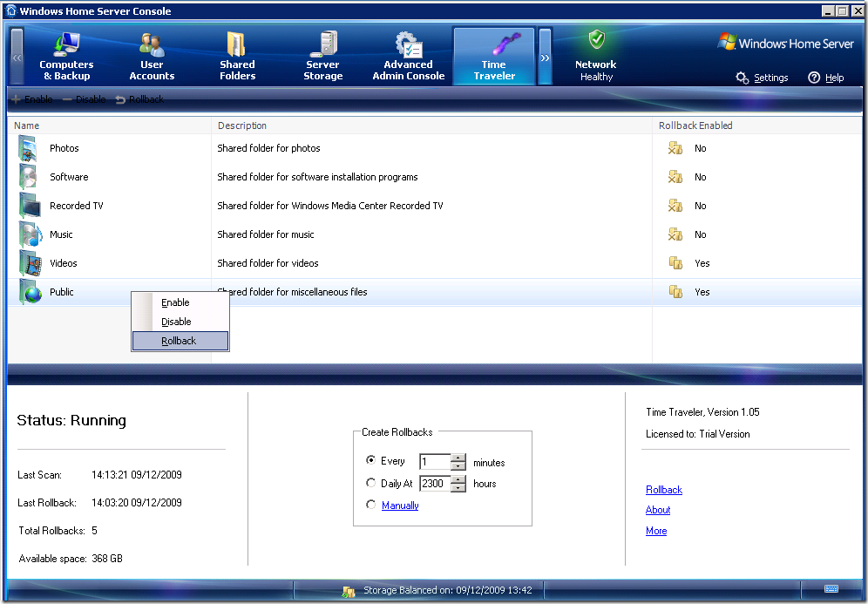Viewport: 868px width, 604px height.
Task: Click the rollback status icon for Photos
Action: (x=675, y=148)
